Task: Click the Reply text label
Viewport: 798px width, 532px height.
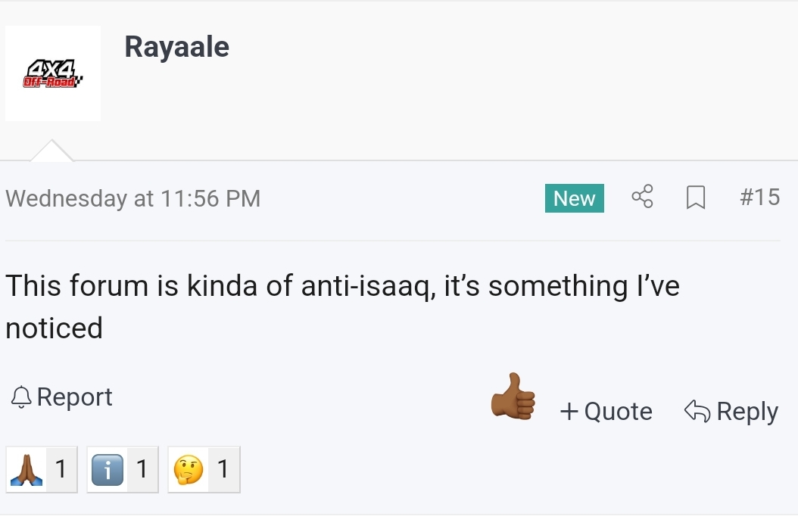Action: 747,411
